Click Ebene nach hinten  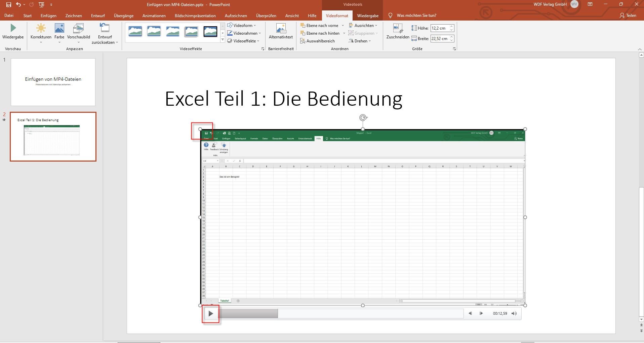(x=320, y=33)
